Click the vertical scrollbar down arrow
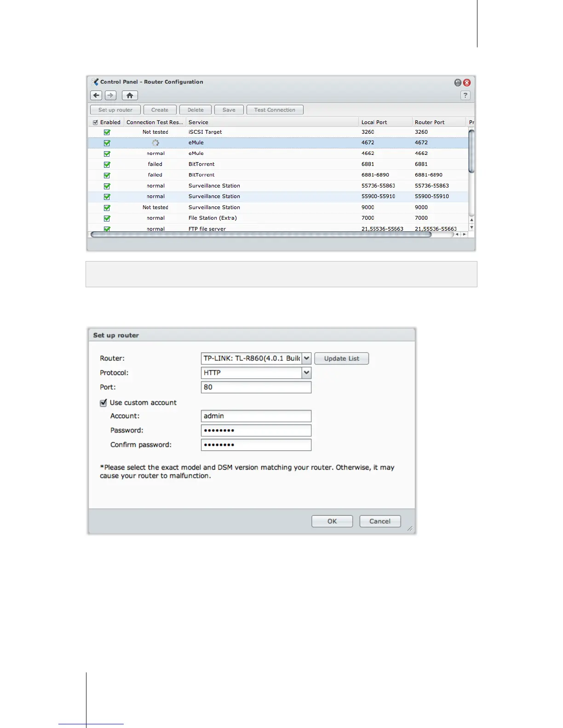 (471, 227)
